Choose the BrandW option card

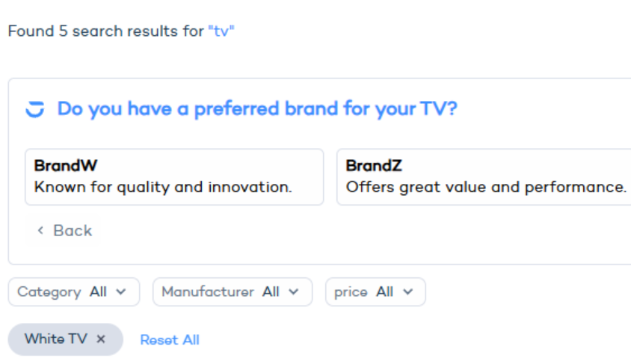coord(173,176)
